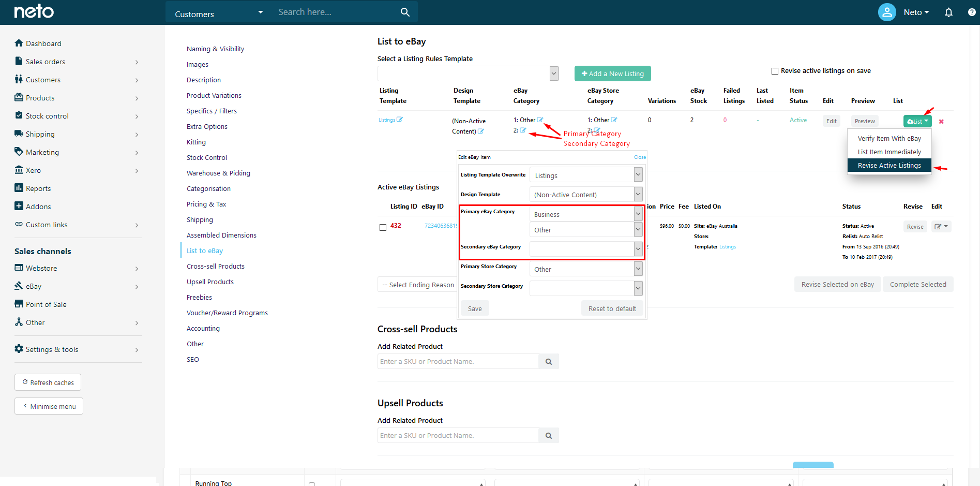Open Listing Template Overwrite dropdown
The width and height of the screenshot is (980, 486).
pos(586,175)
